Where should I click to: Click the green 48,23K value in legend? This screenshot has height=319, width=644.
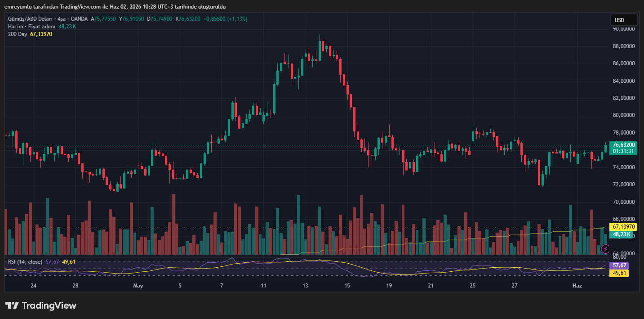67,27
